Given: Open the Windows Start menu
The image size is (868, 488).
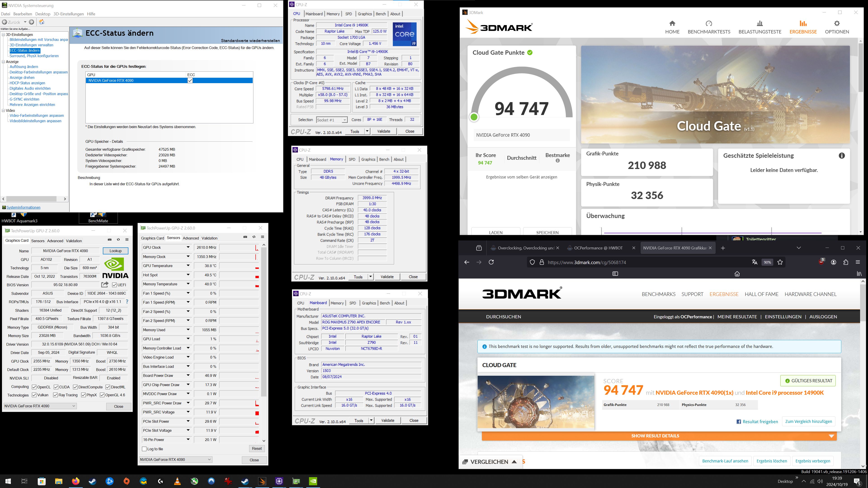Looking at the screenshot, I should [8, 481].
